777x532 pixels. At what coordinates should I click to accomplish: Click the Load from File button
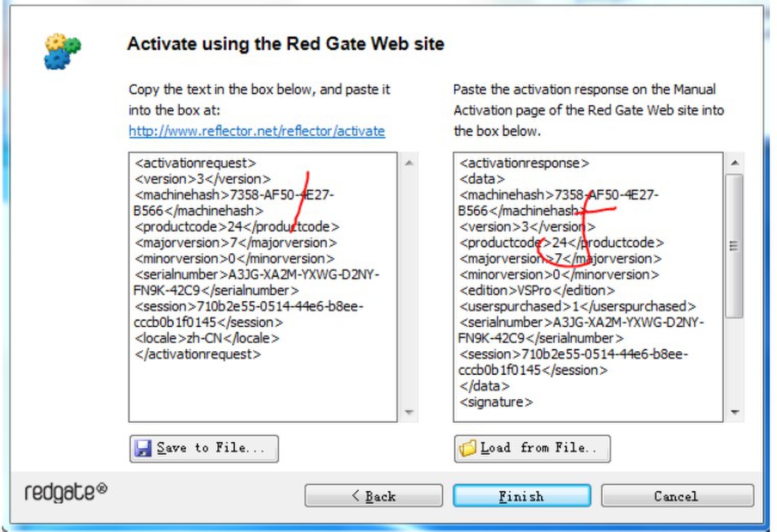(532, 449)
